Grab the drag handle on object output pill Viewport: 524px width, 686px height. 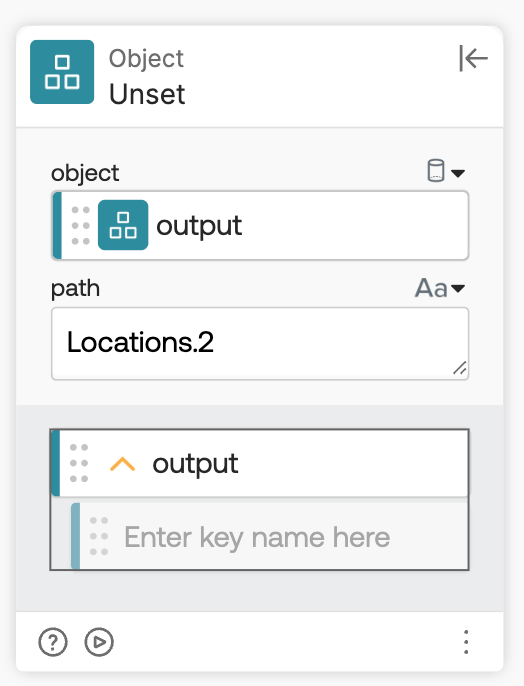[x=80, y=225]
